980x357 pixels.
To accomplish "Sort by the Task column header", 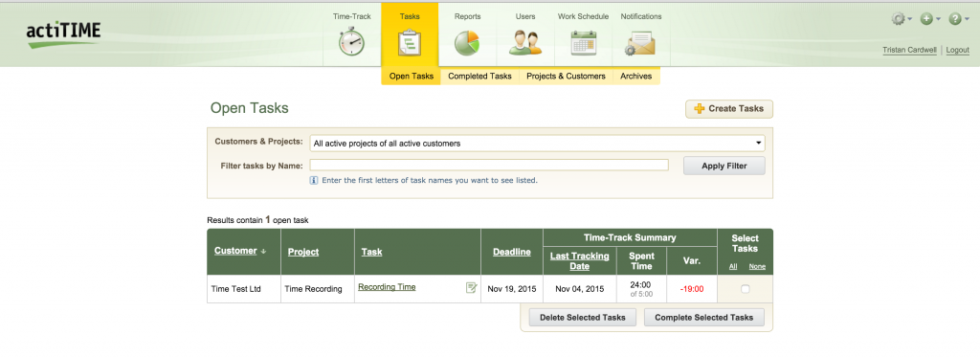I will tap(372, 252).
